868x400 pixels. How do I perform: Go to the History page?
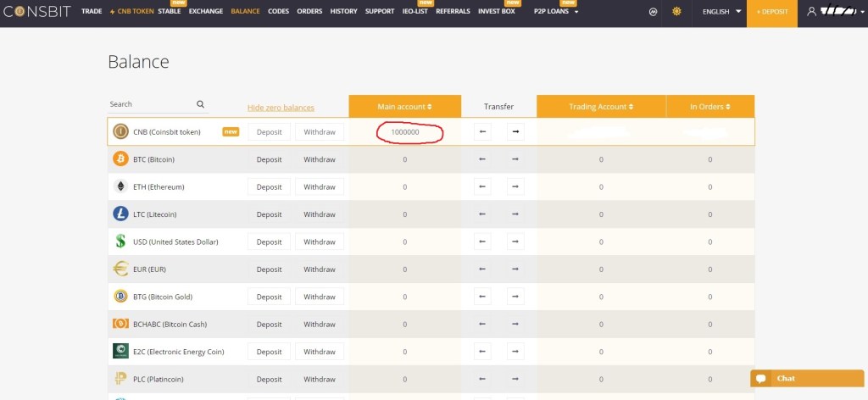pos(343,12)
